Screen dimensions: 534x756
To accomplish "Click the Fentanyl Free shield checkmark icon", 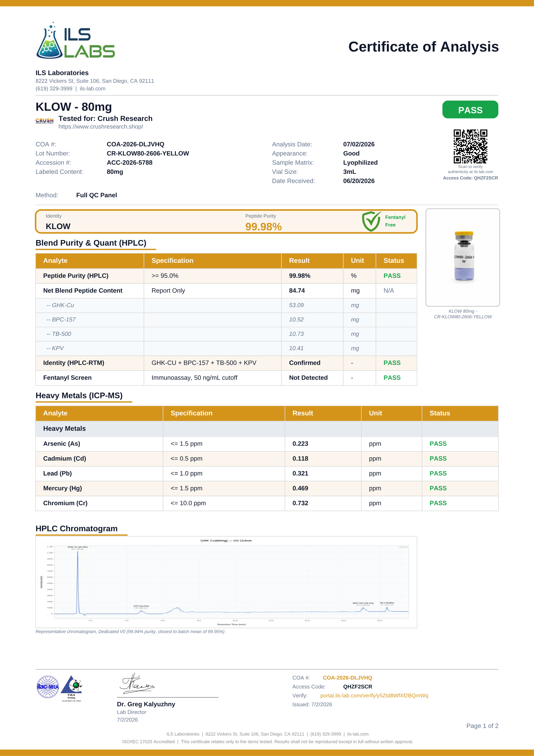I will point(371,221).
